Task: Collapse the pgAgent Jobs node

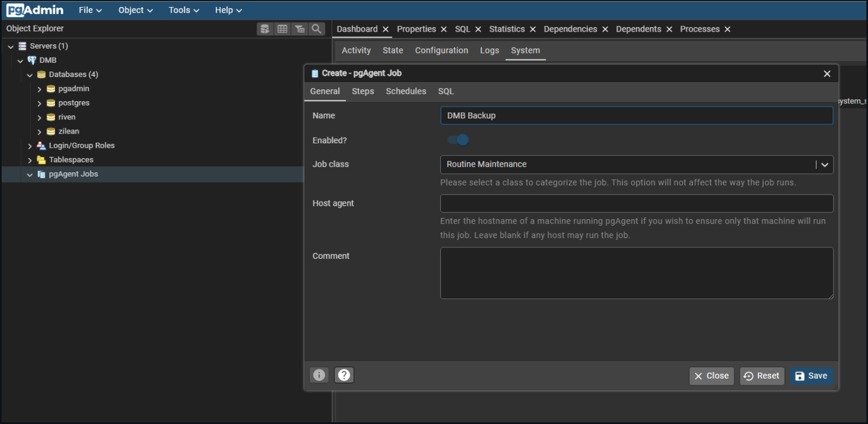Action: pos(30,174)
